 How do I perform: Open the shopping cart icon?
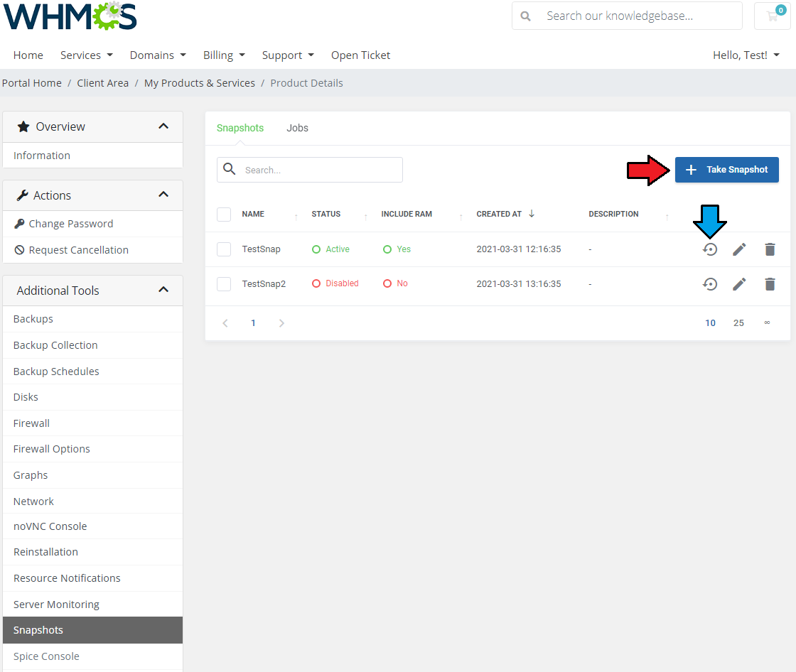772,16
